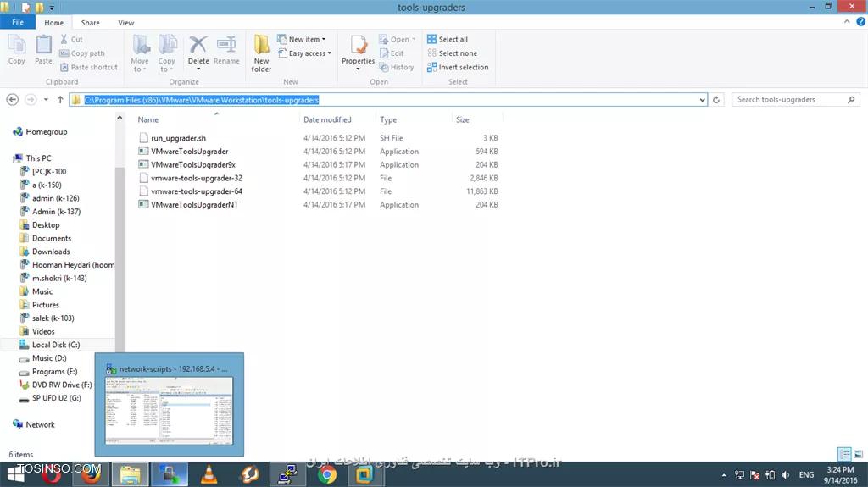This screenshot has width=868, height=487.
Task: Open Network in the navigation pane
Action: 34,424
